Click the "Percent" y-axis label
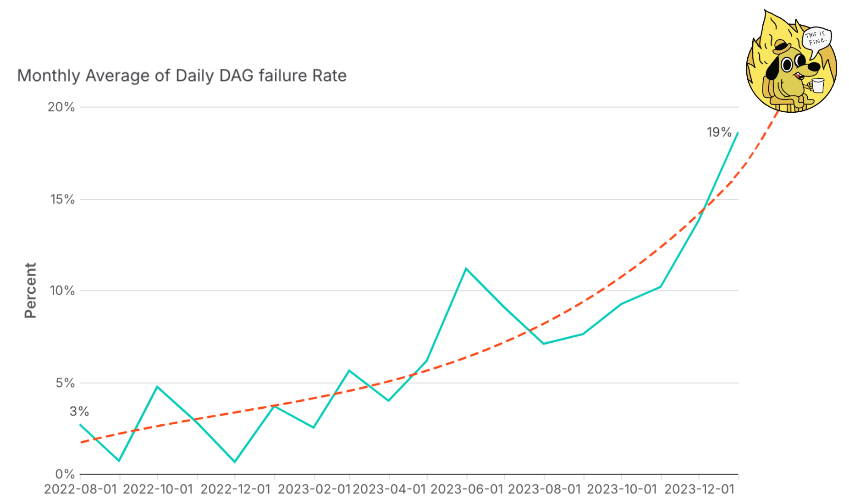849x504 pixels. 30,290
